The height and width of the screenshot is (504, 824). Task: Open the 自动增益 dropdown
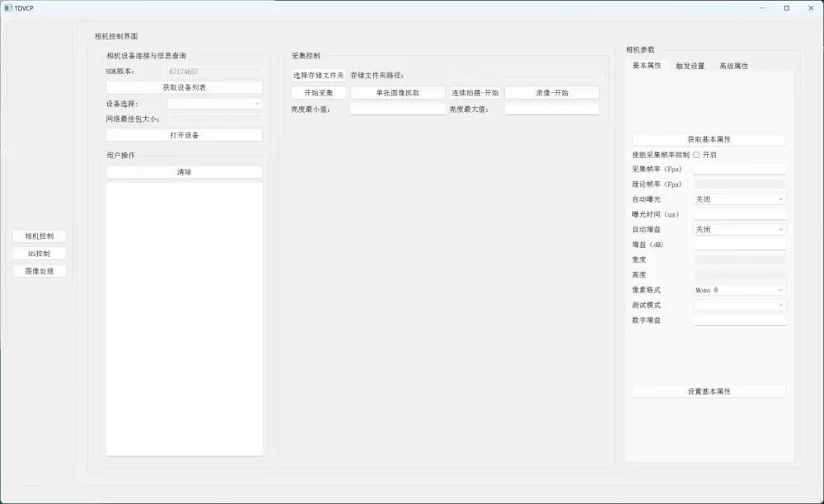coord(739,230)
